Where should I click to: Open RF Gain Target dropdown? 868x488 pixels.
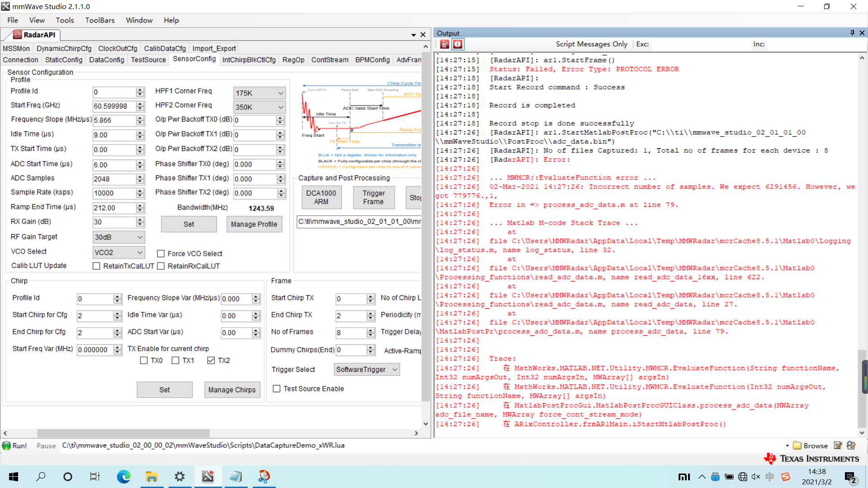pyautogui.click(x=118, y=237)
